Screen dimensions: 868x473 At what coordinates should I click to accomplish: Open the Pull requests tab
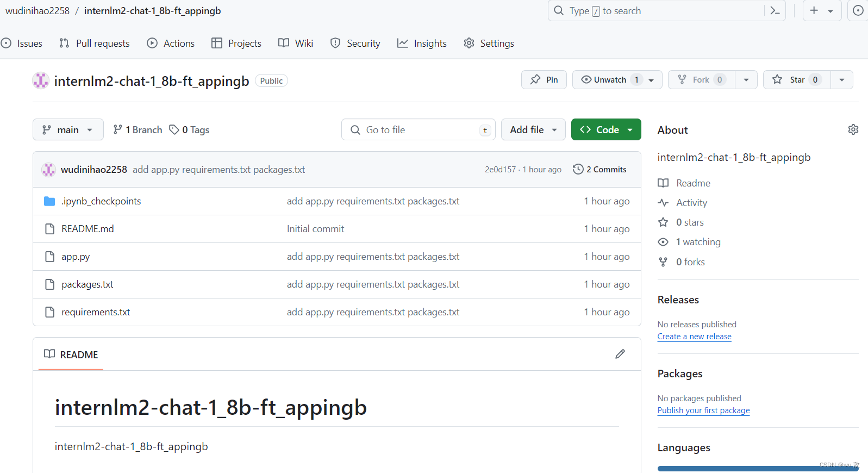coord(95,43)
